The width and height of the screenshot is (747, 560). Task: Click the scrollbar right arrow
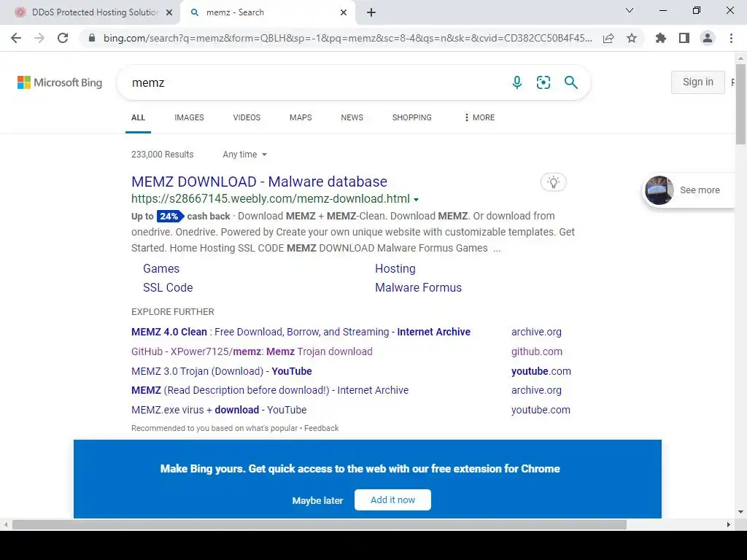[729, 524]
